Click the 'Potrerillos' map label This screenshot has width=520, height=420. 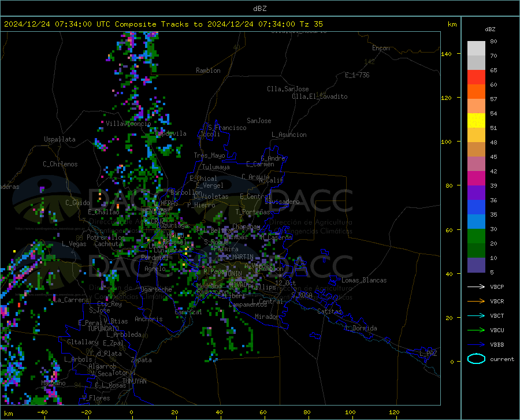pos(106,237)
